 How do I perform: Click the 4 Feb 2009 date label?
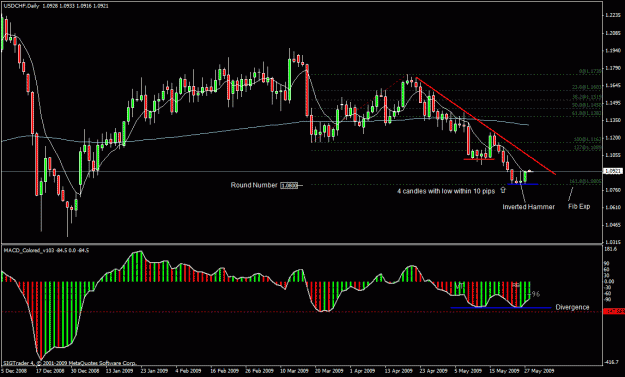tap(189, 371)
